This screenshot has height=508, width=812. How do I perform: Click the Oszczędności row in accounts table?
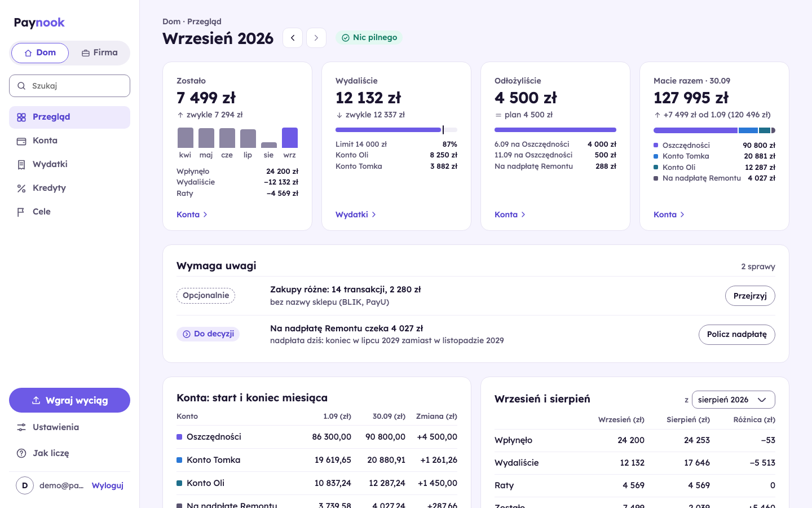click(x=317, y=437)
